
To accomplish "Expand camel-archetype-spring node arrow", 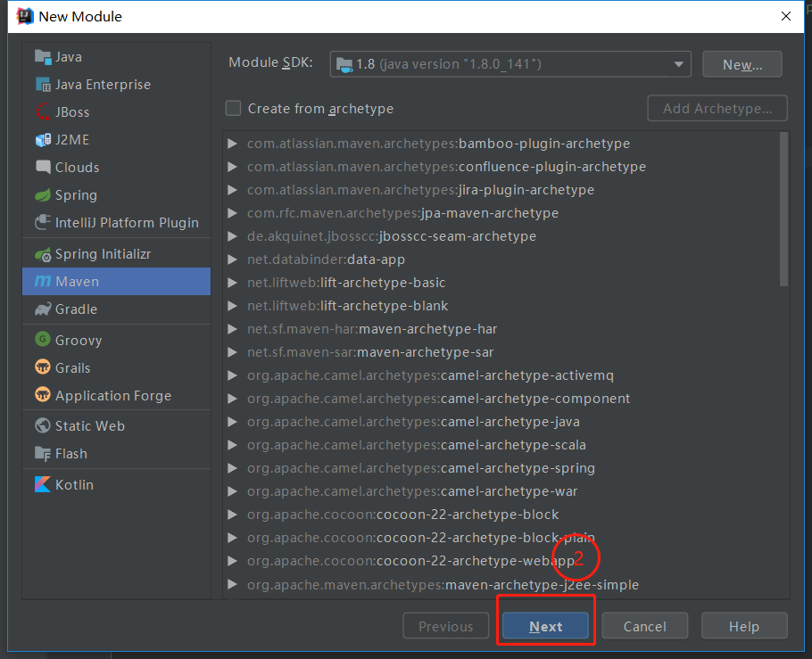I will click(233, 468).
